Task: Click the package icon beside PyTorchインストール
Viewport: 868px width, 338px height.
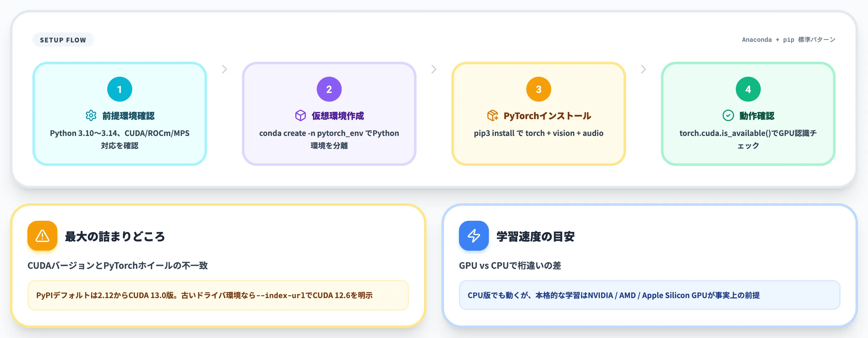Action: [x=492, y=116]
